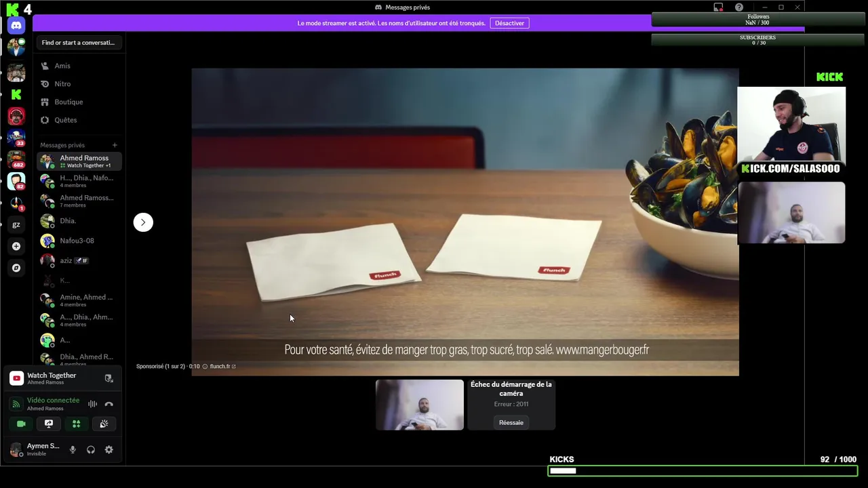Open A..., Dhia., Ahm... group conversation
This screenshot has height=488, width=868.
(x=79, y=320)
